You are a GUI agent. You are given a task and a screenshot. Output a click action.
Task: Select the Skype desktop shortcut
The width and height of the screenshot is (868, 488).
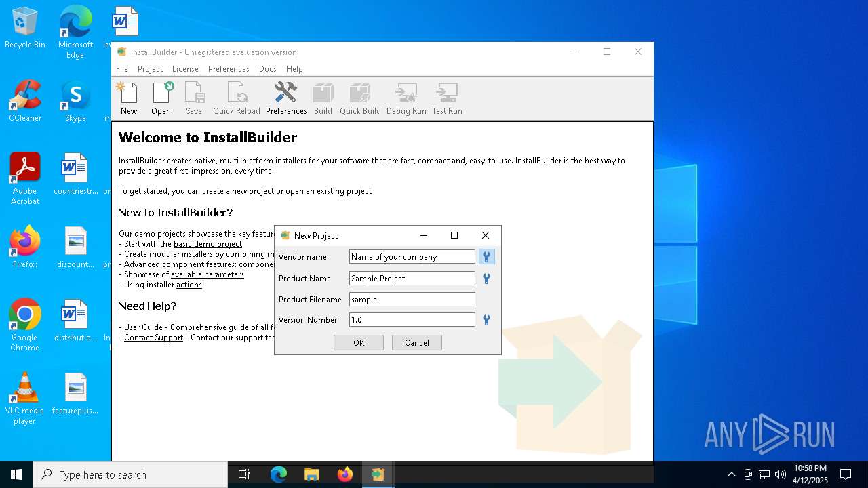(x=75, y=102)
